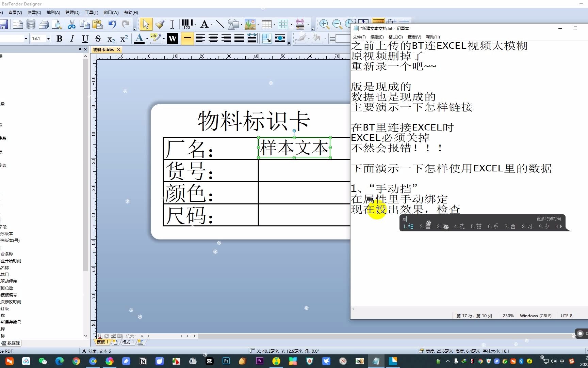Viewport: 588px width, 368px height.
Task: Select the layout grid tool
Action: click(x=283, y=24)
